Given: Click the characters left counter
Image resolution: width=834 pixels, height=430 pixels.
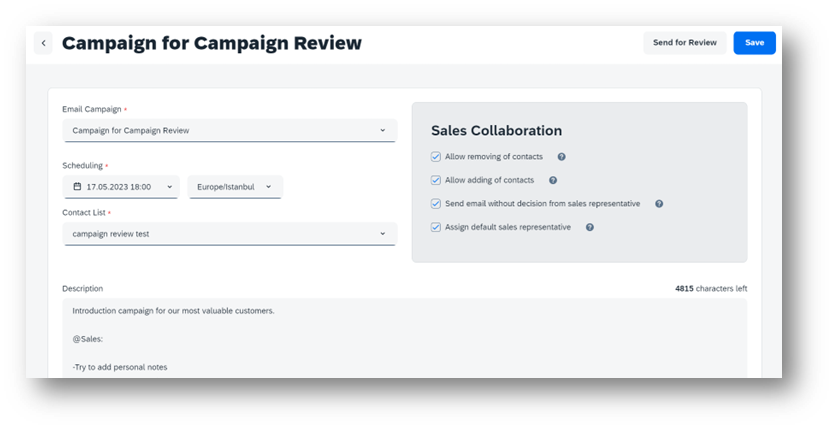Looking at the screenshot, I should click(710, 289).
